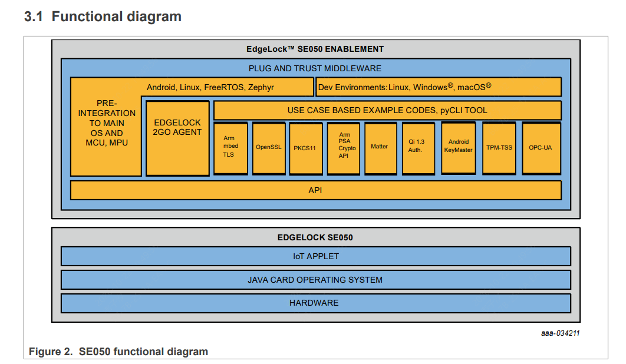Click the 'JAVA CARD OPERATING SYSTEM' layer

point(316,280)
